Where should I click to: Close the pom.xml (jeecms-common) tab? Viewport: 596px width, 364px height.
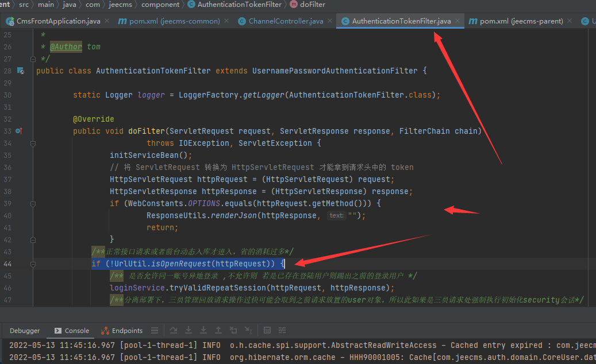pyautogui.click(x=226, y=21)
